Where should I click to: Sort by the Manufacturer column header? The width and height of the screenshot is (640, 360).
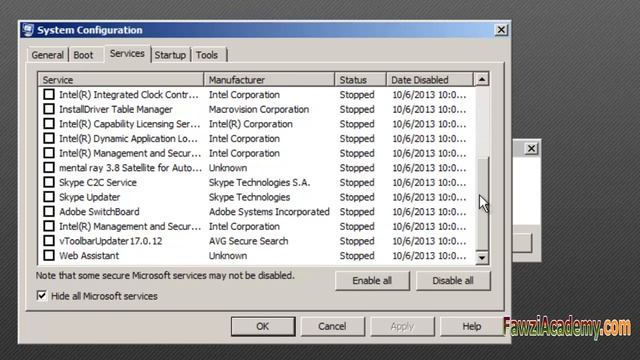(x=269, y=80)
